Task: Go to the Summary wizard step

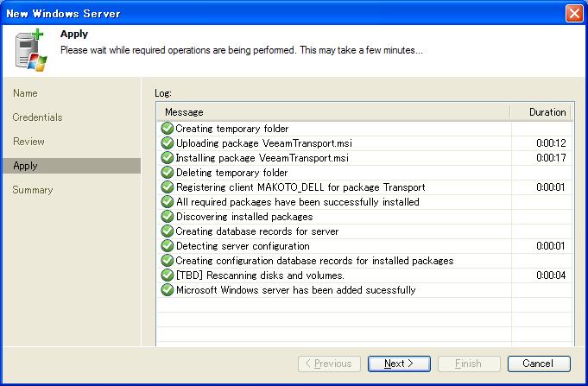Action: [33, 190]
